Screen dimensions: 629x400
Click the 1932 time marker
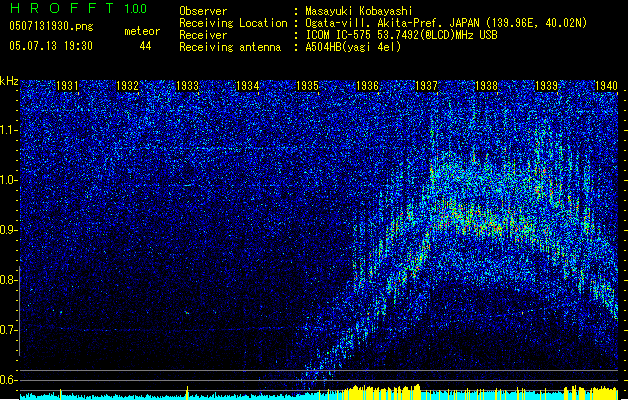click(x=127, y=86)
